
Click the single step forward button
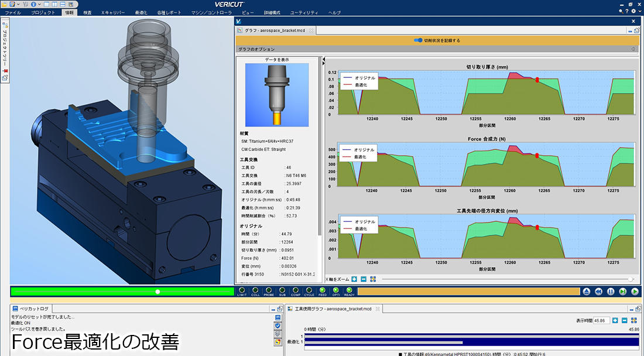pos(623,292)
